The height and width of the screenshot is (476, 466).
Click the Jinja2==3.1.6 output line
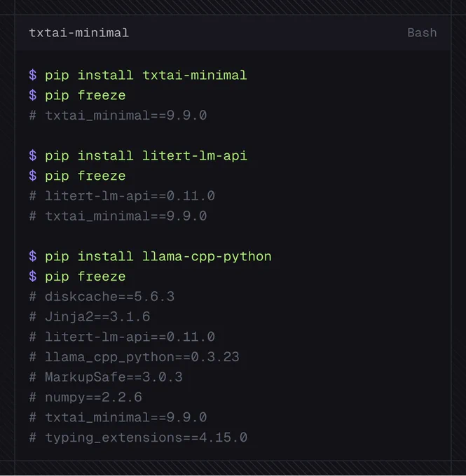click(90, 317)
